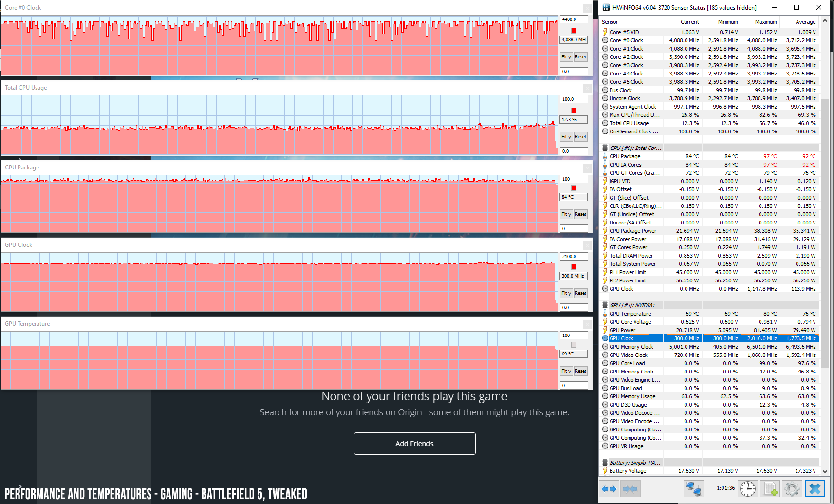Maximize the HWiNFO64 Sensor Status window

[x=797, y=7]
